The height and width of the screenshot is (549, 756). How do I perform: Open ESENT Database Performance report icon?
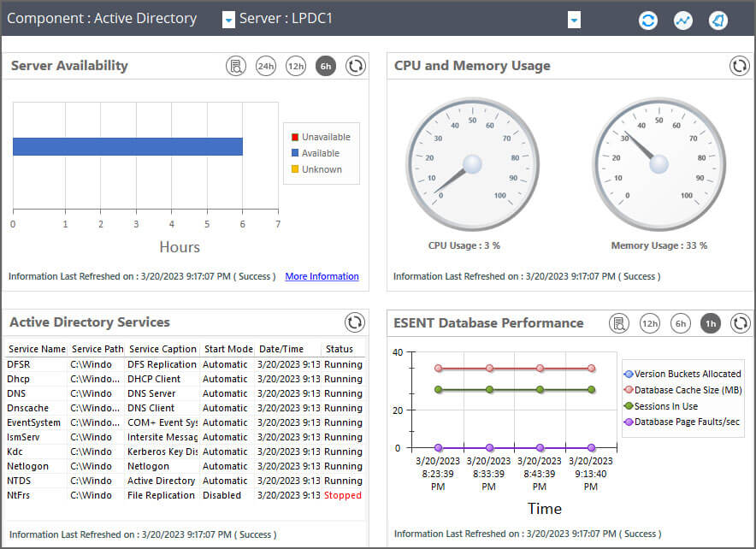click(x=619, y=323)
